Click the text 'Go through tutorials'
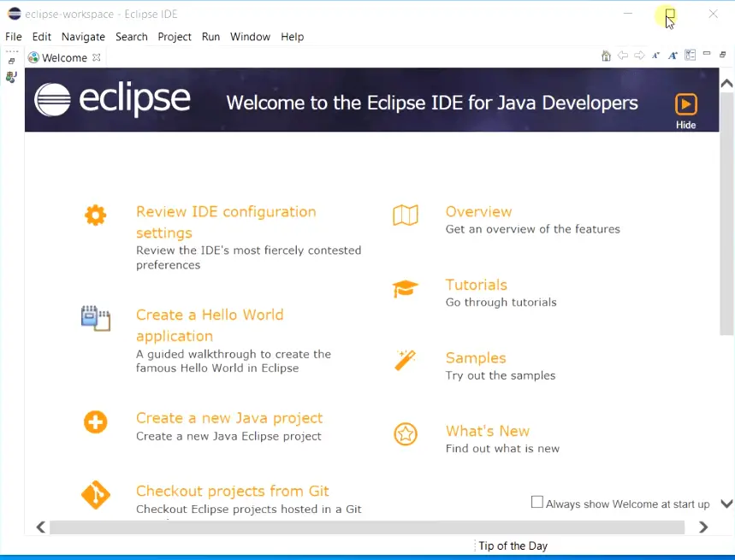This screenshot has width=735, height=560. tap(501, 302)
